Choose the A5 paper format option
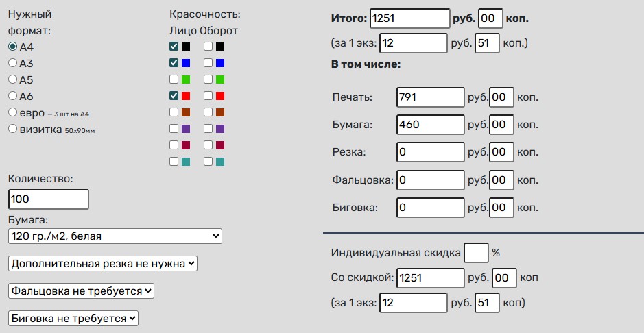The width and height of the screenshot is (644, 333). (x=12, y=79)
